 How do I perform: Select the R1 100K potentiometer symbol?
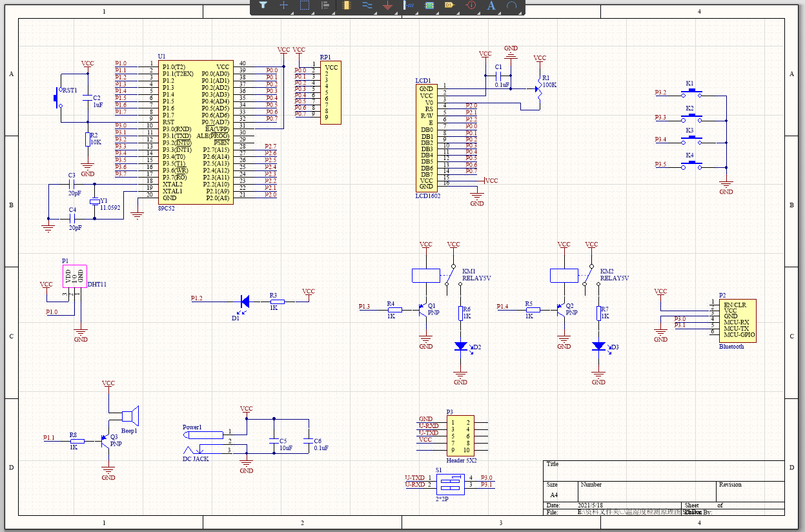(540, 89)
